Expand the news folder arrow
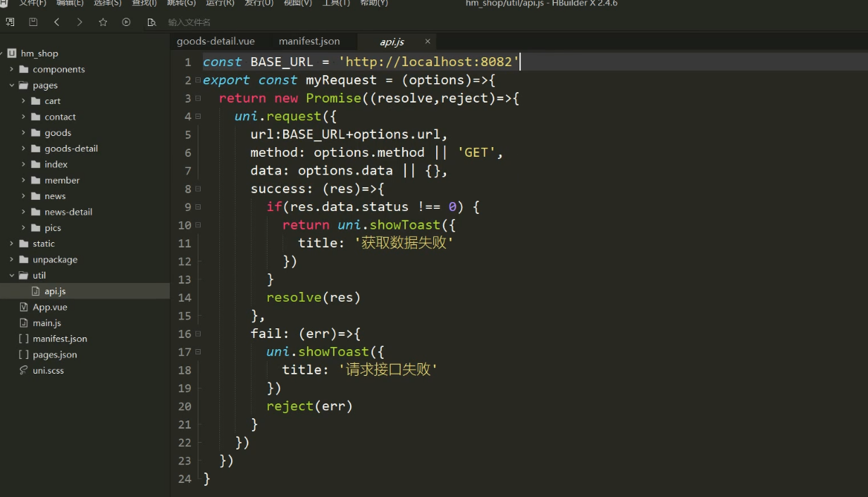868x497 pixels. [x=23, y=196]
